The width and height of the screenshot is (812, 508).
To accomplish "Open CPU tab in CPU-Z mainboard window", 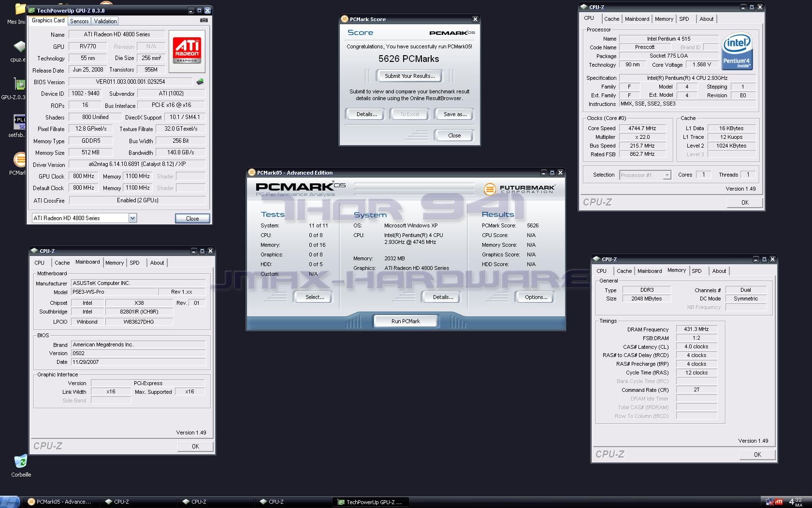I will (x=40, y=263).
